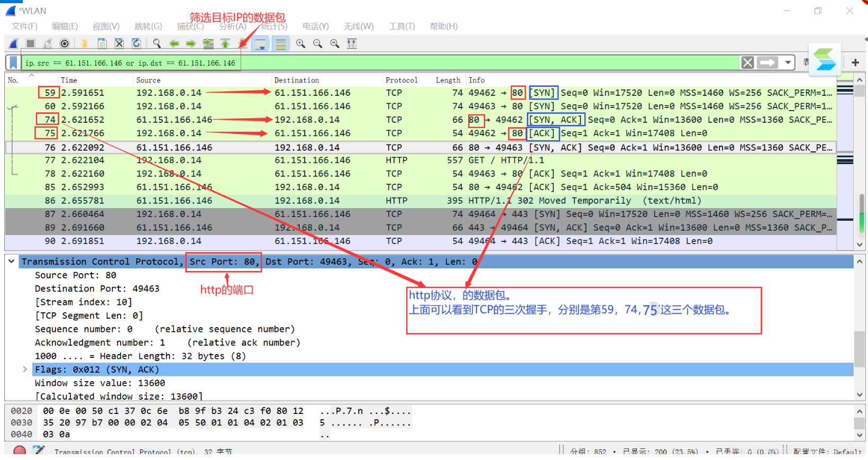Select packet 86 HTTP/1.1 302 Moved Temporarily row
868x460 pixels.
(x=421, y=201)
